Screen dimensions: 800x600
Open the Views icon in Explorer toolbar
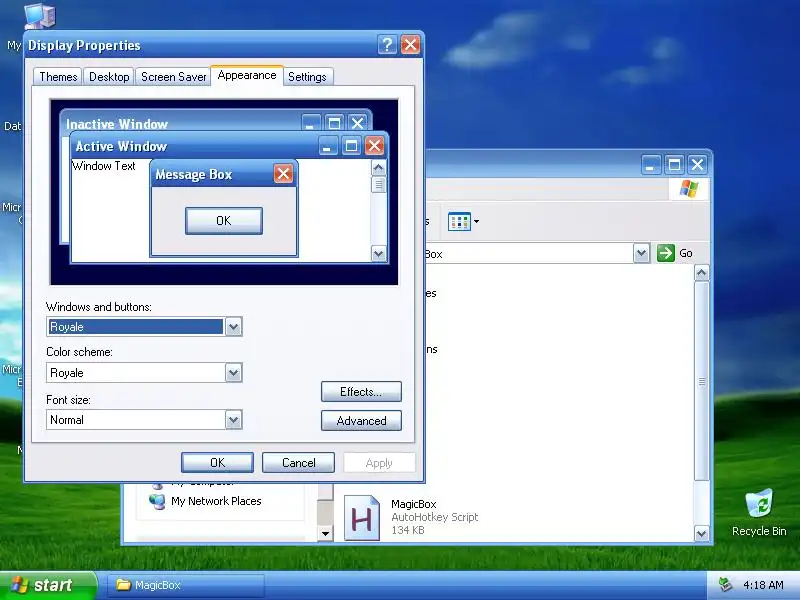point(459,221)
